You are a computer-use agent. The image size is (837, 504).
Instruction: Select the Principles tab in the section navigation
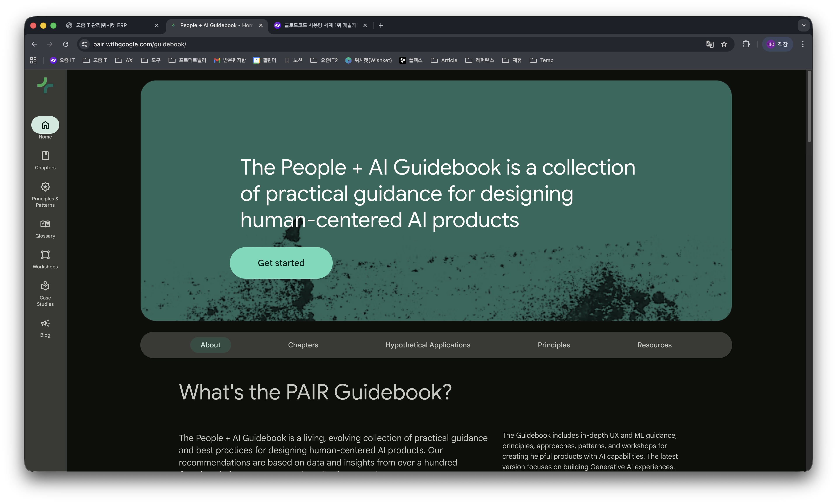[554, 345]
